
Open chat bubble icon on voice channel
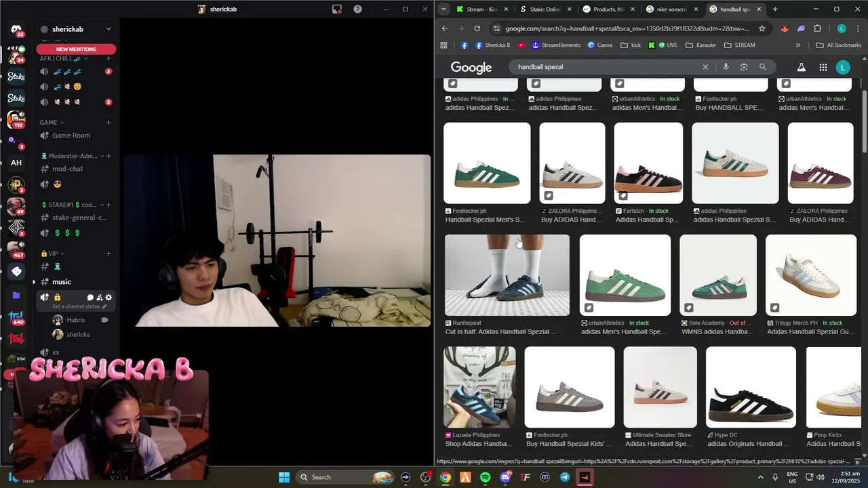[x=90, y=297]
